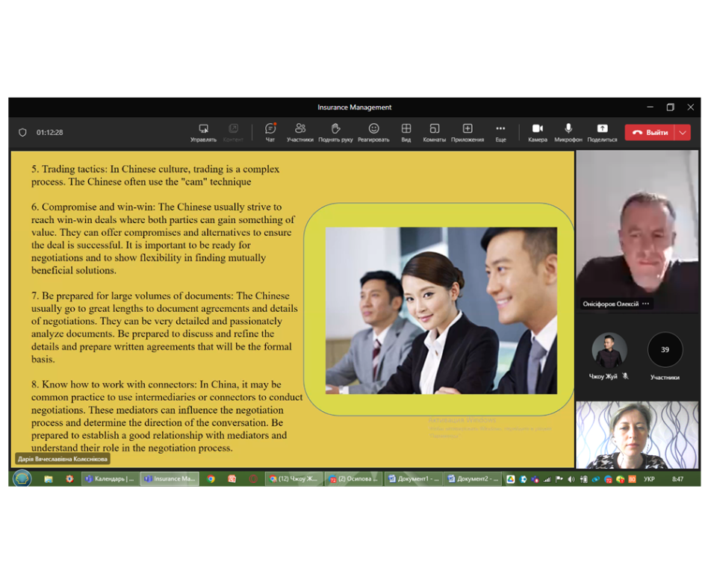Screen dimensions: 702x588
Task: Expand the arrow next to Выйти
Action: [x=683, y=133]
